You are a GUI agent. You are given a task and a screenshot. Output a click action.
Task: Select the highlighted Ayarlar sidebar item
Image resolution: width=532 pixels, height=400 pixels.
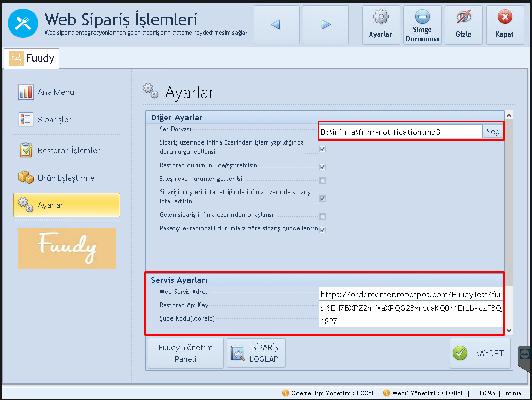click(67, 205)
